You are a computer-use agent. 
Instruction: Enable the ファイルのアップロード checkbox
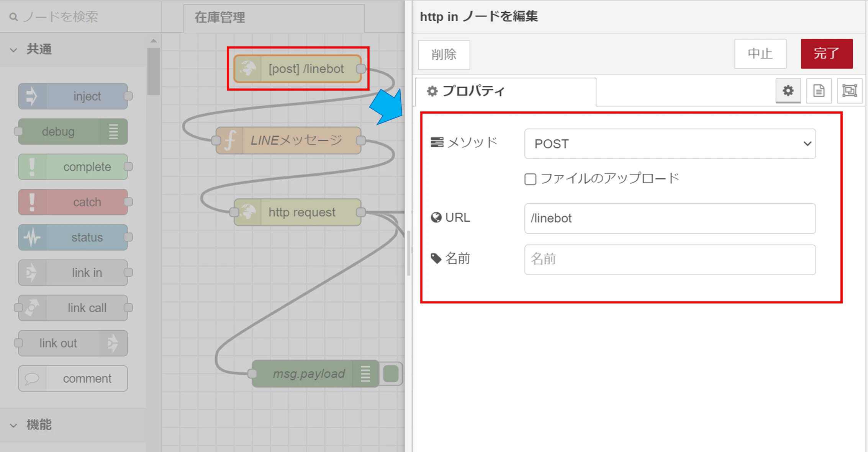click(530, 179)
